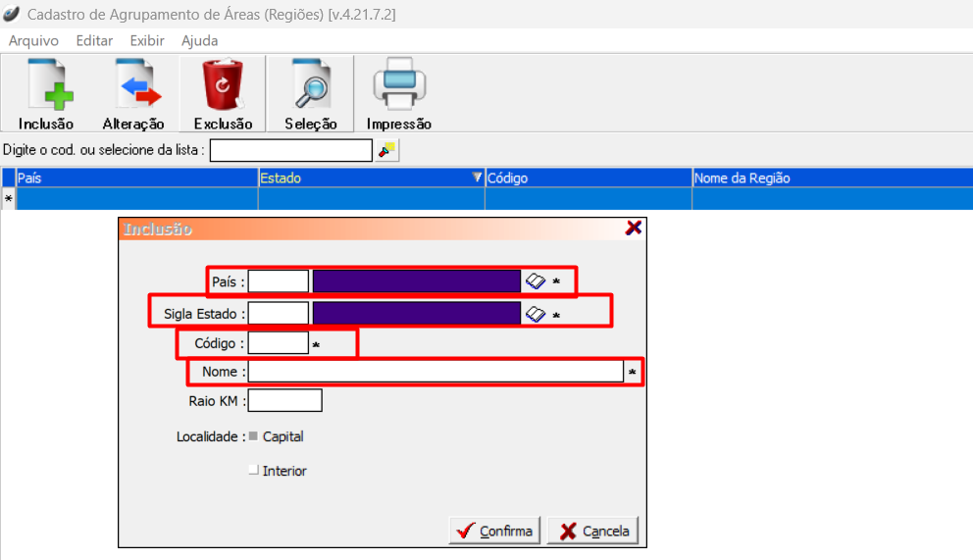Open the País lookup book icon
This screenshot has height=560, width=973.
pos(535,281)
